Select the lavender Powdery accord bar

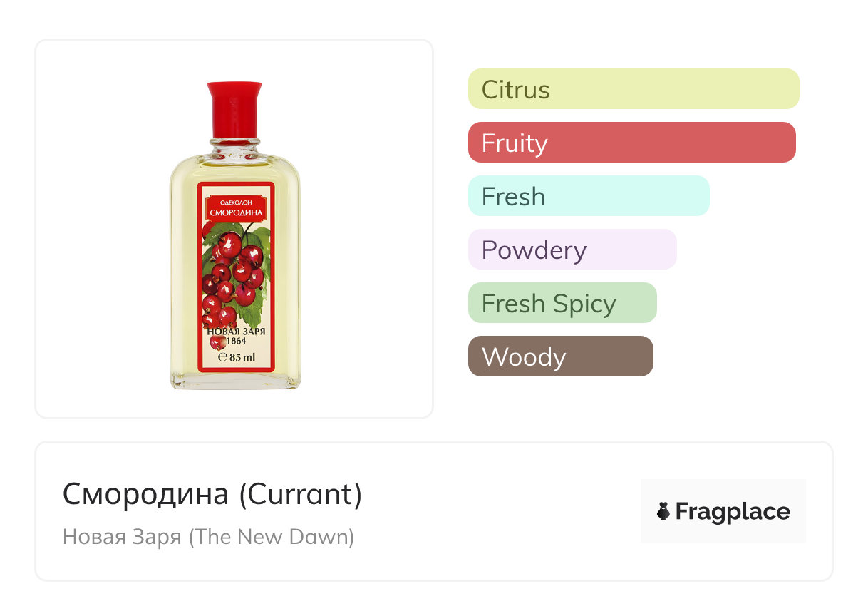(x=572, y=250)
